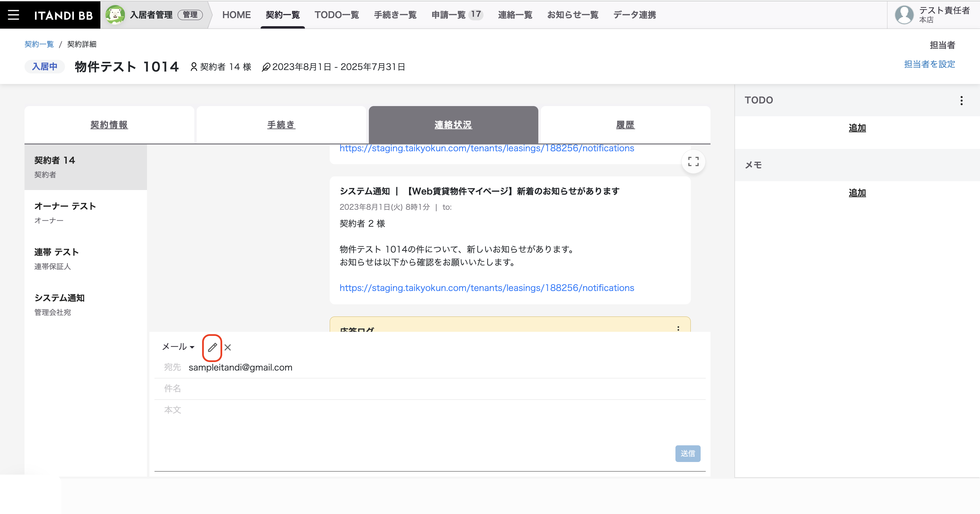The height and width of the screenshot is (514, 980).
Task: Switch to the 履歴 tab
Action: coord(625,125)
